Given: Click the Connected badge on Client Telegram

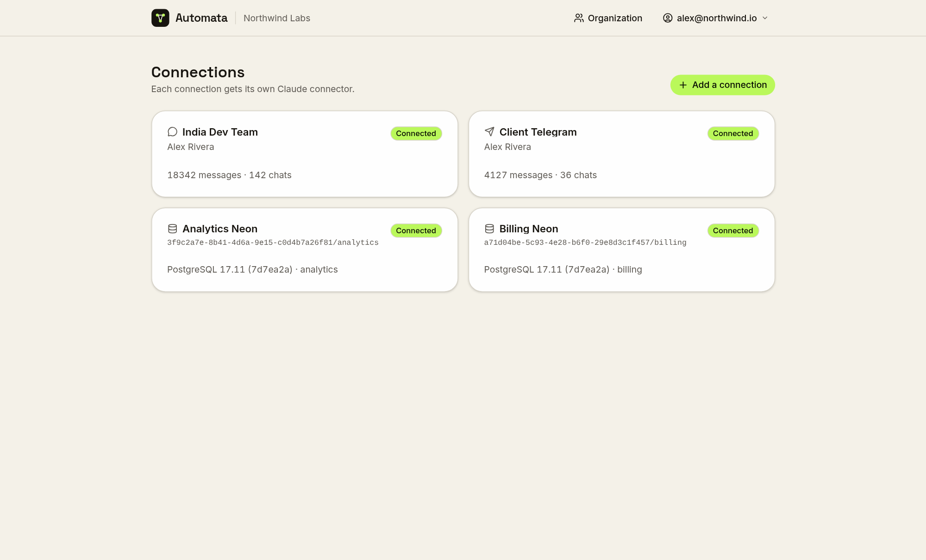Looking at the screenshot, I should coord(733,133).
